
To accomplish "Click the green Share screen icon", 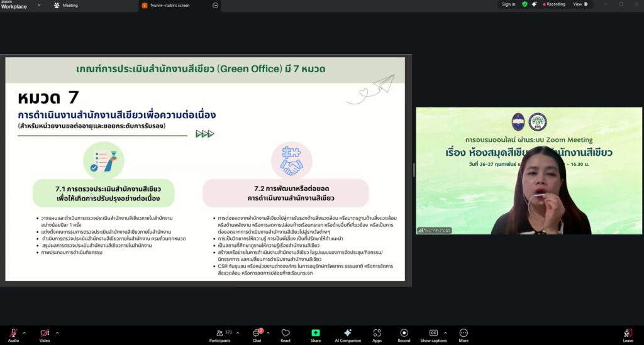I will (x=316, y=333).
